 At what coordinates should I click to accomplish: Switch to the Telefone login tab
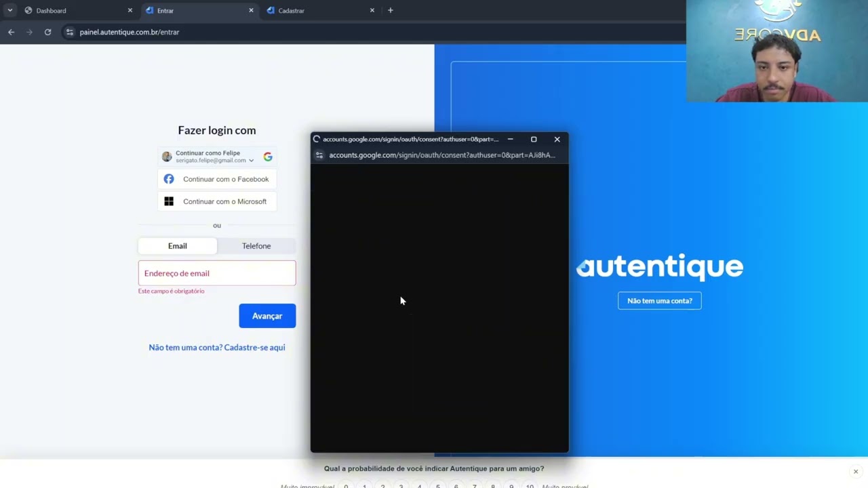[x=256, y=246]
